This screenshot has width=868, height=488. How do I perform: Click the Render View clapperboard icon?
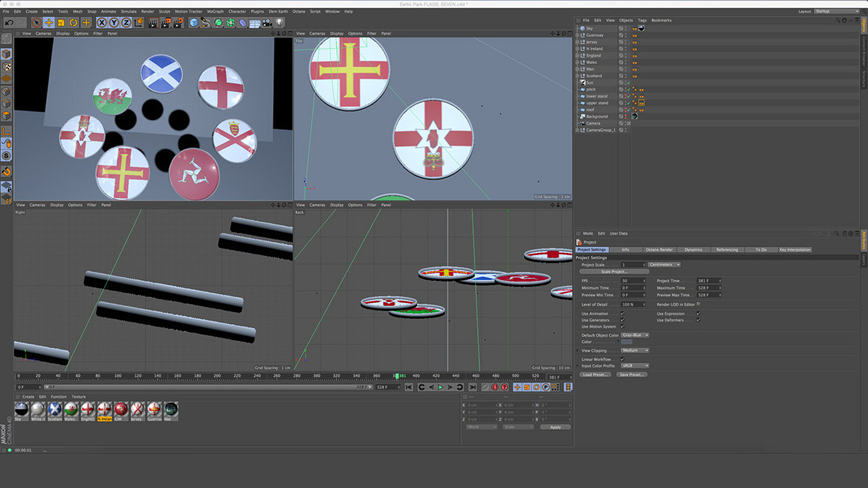(x=153, y=23)
